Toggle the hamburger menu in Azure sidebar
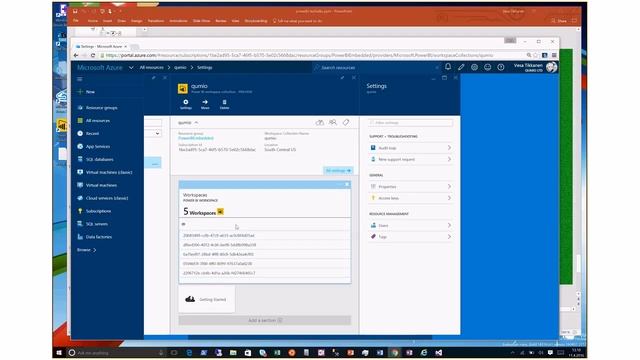The width and height of the screenshot is (640, 360). (x=80, y=79)
